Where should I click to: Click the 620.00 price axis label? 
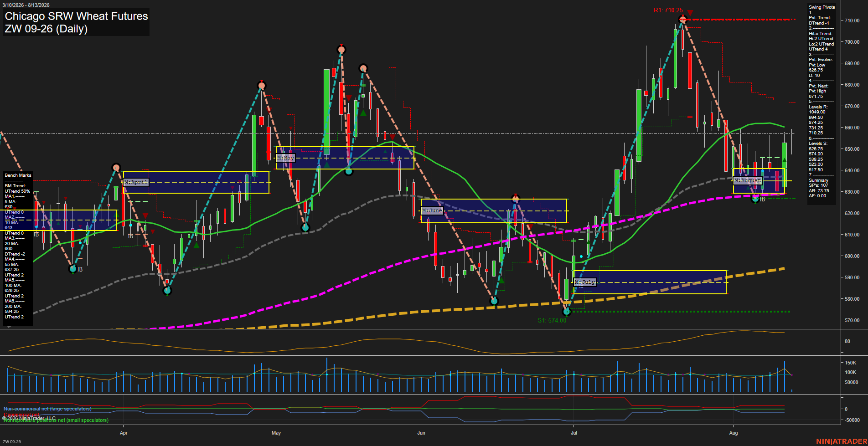pos(852,213)
